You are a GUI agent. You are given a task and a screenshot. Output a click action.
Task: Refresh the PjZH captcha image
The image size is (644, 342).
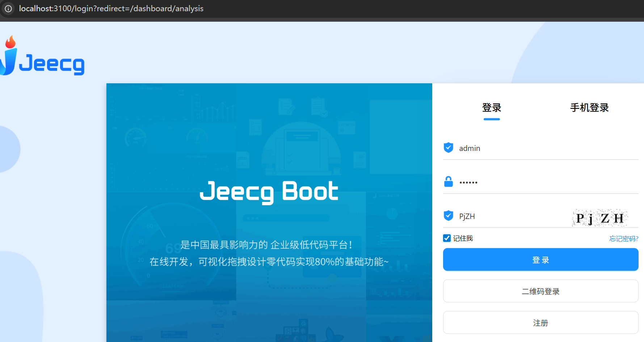[x=600, y=218]
